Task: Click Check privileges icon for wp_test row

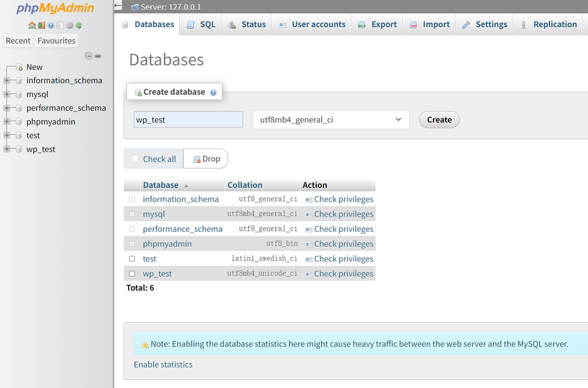Action: pos(308,274)
